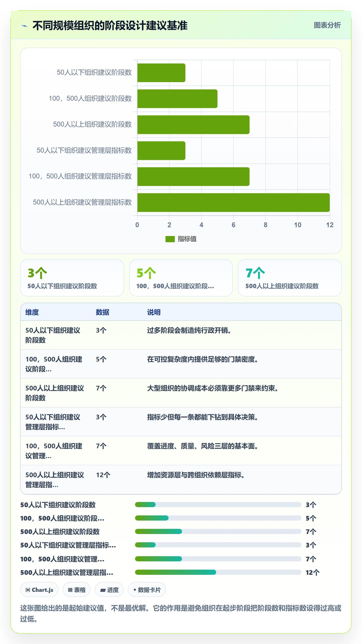
Task: Click the Chart.js tag chip
Action: 39,590
